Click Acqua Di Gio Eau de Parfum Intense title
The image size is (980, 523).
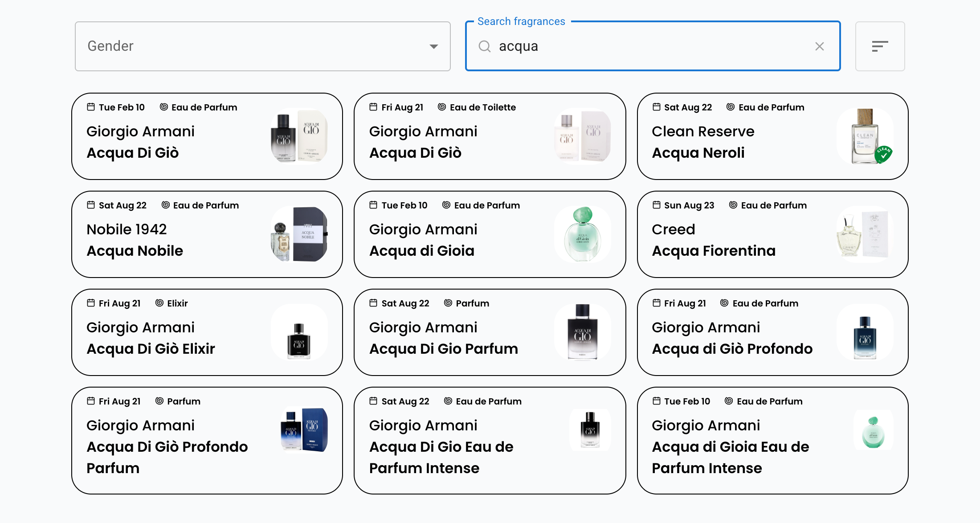(x=441, y=458)
